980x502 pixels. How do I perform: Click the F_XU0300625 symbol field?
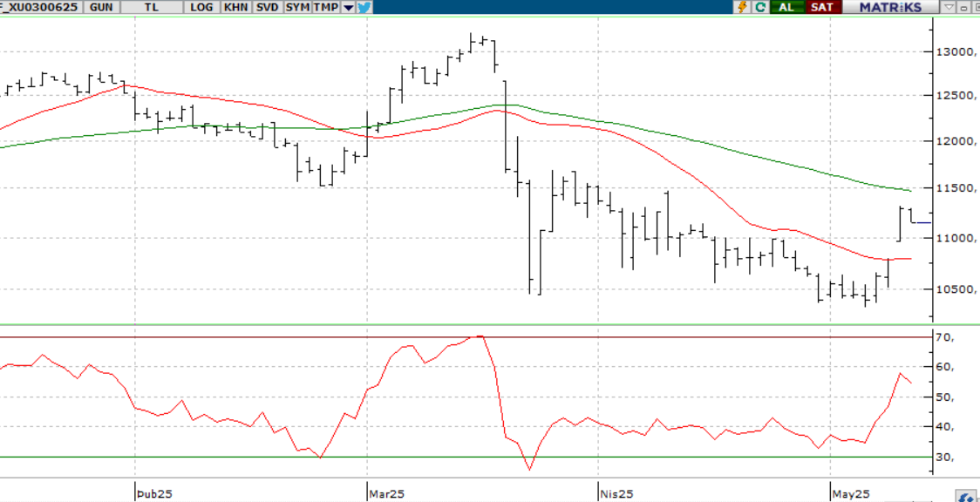point(41,8)
